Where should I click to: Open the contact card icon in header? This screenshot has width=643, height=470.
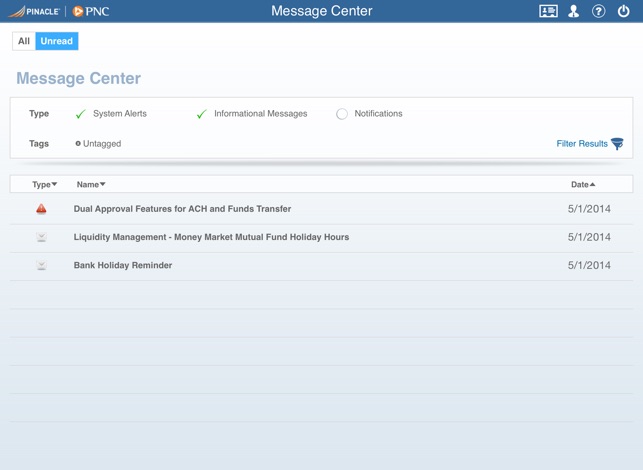[x=548, y=11]
